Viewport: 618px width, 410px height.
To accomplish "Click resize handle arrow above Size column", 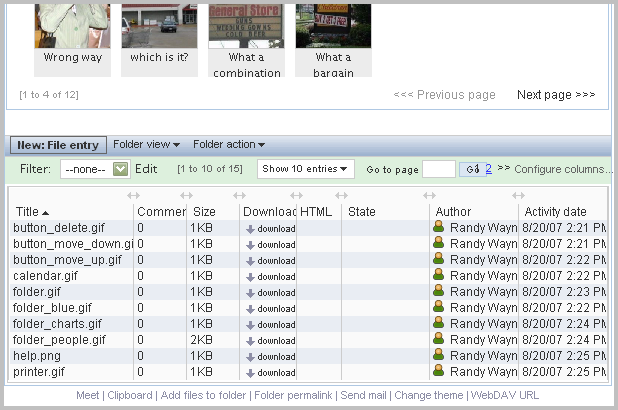I will pos(239,195).
